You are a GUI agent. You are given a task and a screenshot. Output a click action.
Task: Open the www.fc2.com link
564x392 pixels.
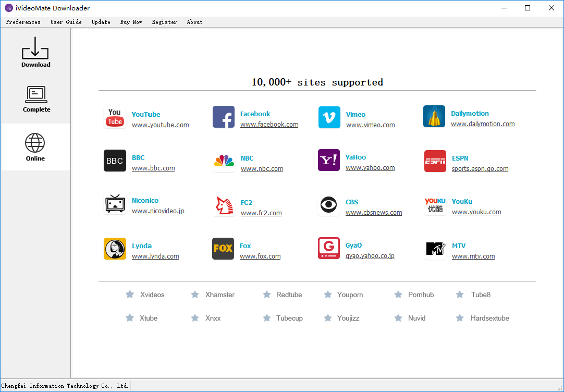coord(261,213)
